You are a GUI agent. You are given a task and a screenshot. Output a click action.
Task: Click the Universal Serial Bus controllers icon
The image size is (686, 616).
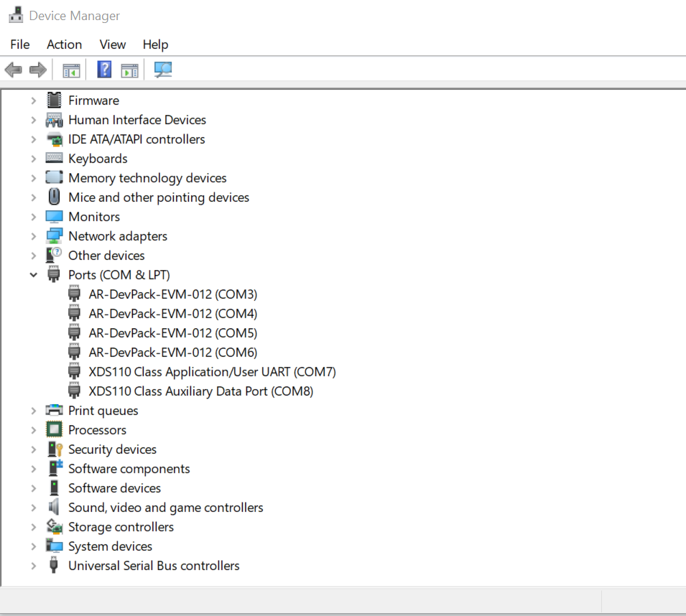tap(54, 565)
